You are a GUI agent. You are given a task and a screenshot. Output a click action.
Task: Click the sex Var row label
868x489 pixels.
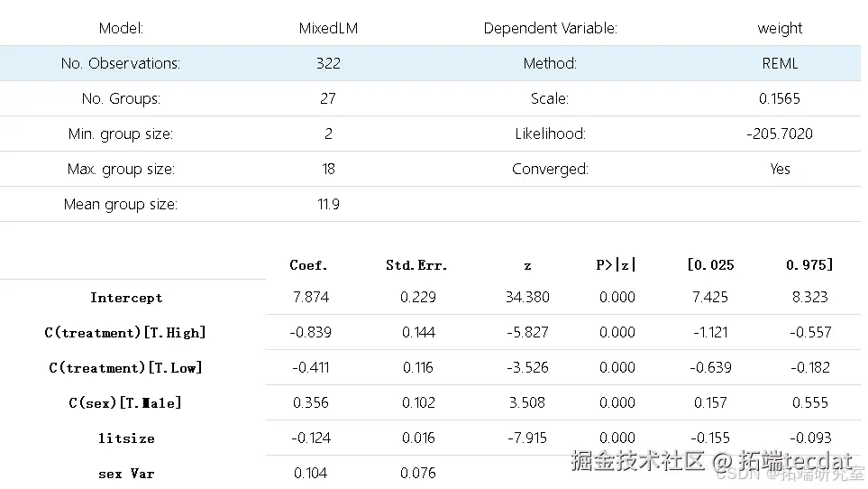[x=126, y=474]
